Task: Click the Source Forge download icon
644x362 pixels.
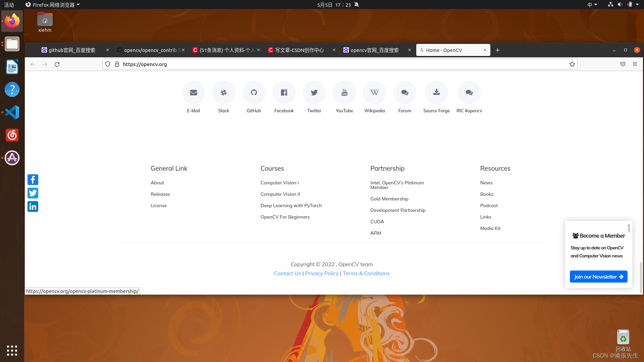Action: pos(436,93)
